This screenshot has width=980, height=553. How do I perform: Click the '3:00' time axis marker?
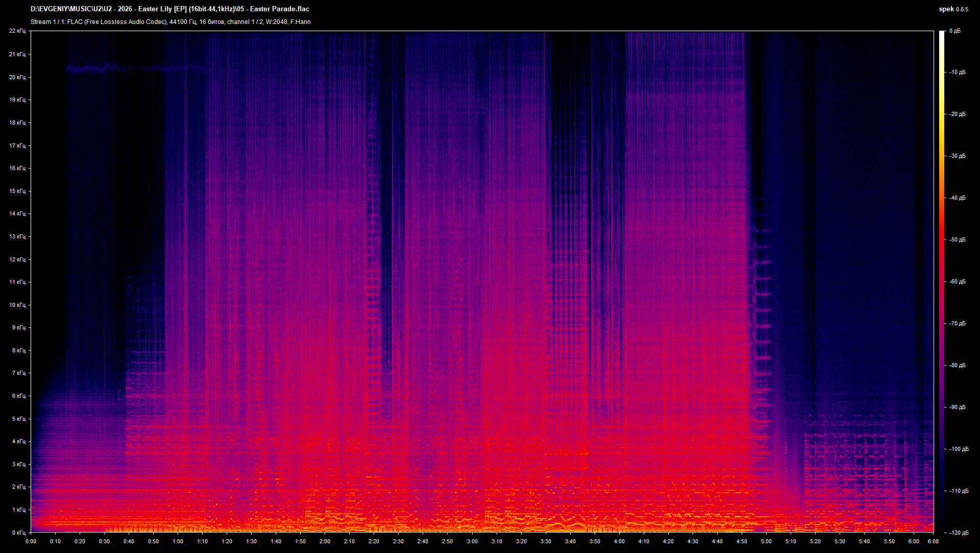point(473,542)
